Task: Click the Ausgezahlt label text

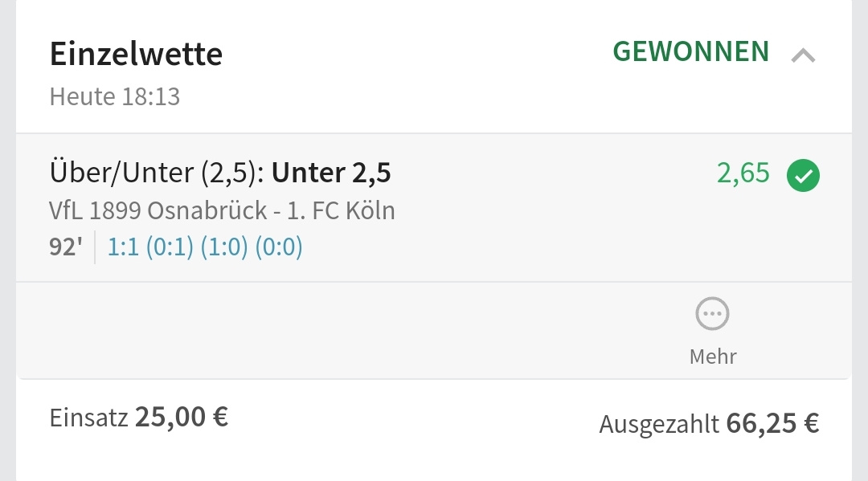Action: click(658, 425)
